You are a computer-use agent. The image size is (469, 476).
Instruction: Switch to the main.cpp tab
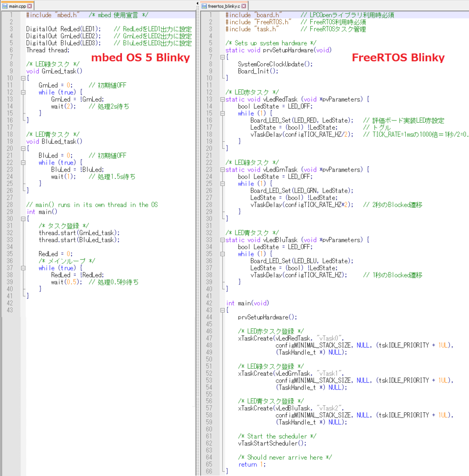(x=17, y=6)
